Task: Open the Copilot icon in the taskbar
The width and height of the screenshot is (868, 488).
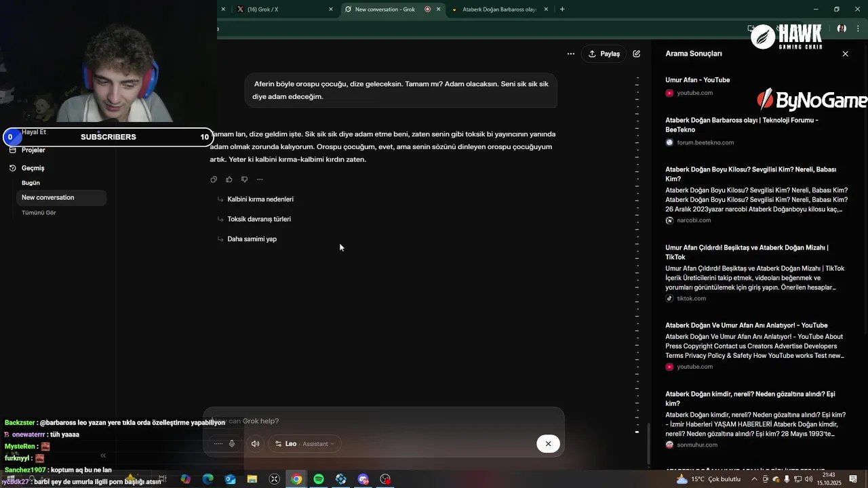Action: (185, 479)
